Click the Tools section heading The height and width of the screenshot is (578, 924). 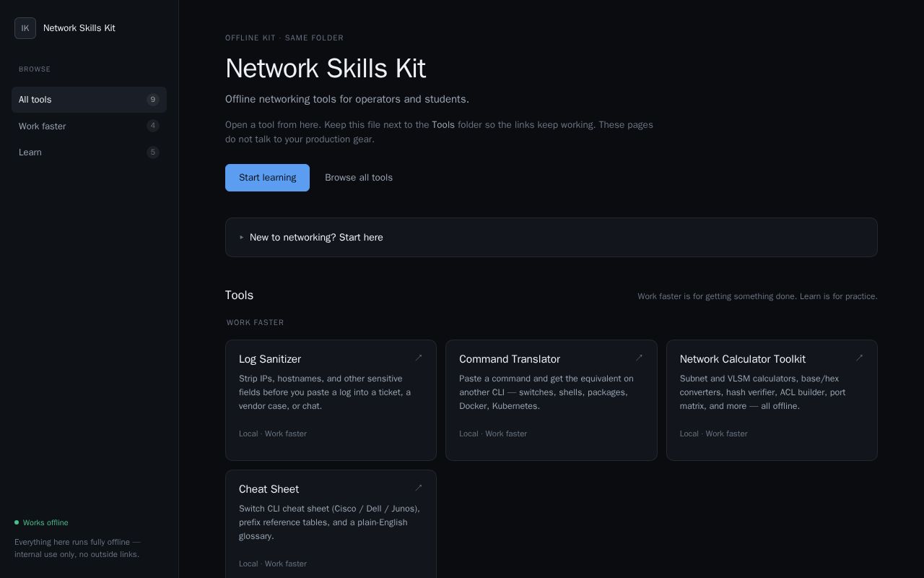[239, 295]
